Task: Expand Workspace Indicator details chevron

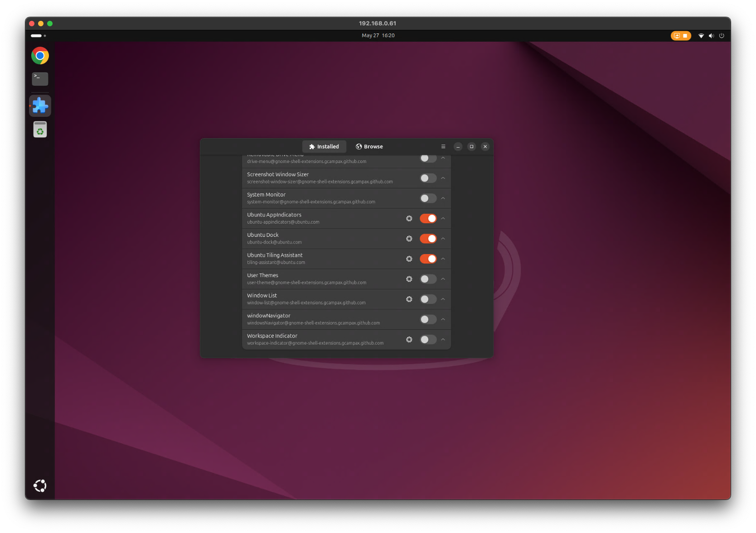Action: pos(443,340)
